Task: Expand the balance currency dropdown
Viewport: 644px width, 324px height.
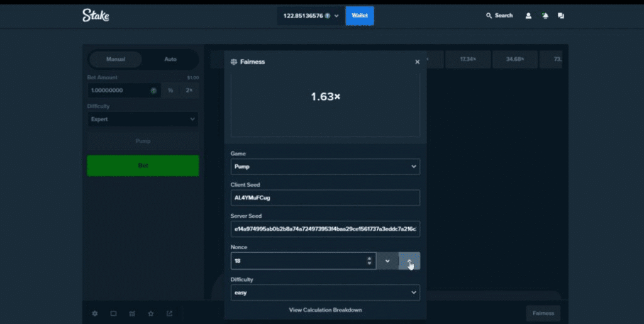Action: pyautogui.click(x=336, y=16)
